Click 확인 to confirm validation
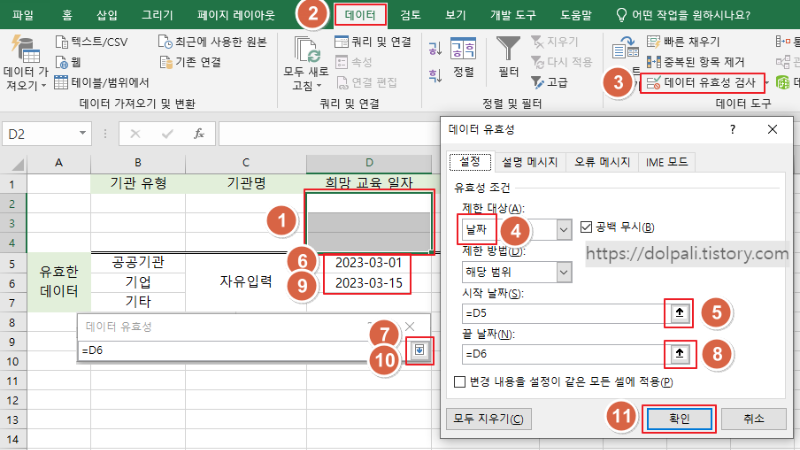 click(679, 419)
